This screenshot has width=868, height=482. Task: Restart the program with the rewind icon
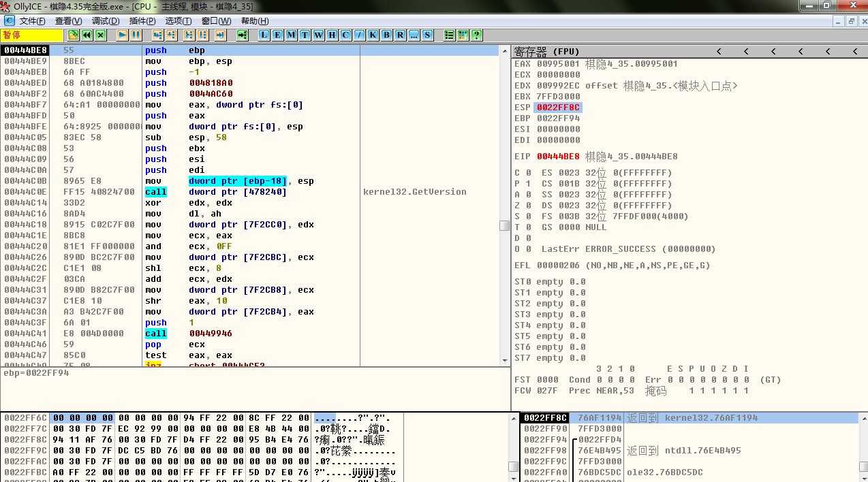pos(87,35)
